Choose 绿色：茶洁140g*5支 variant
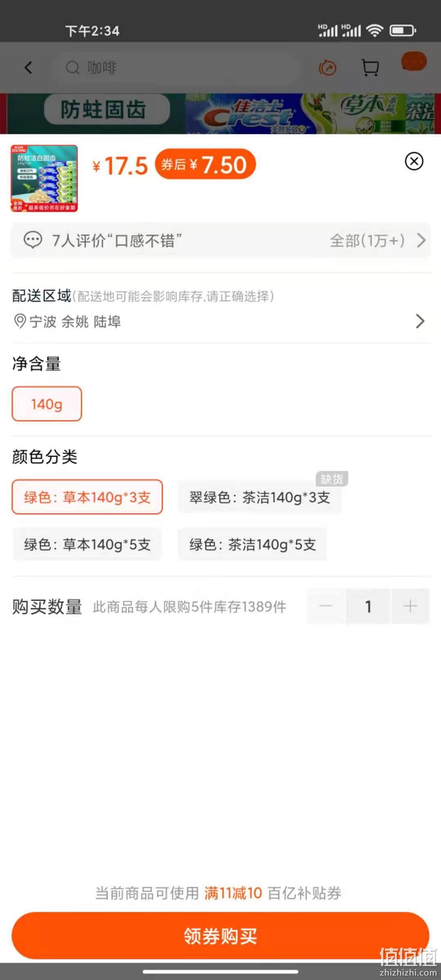441x980 pixels. (252, 544)
